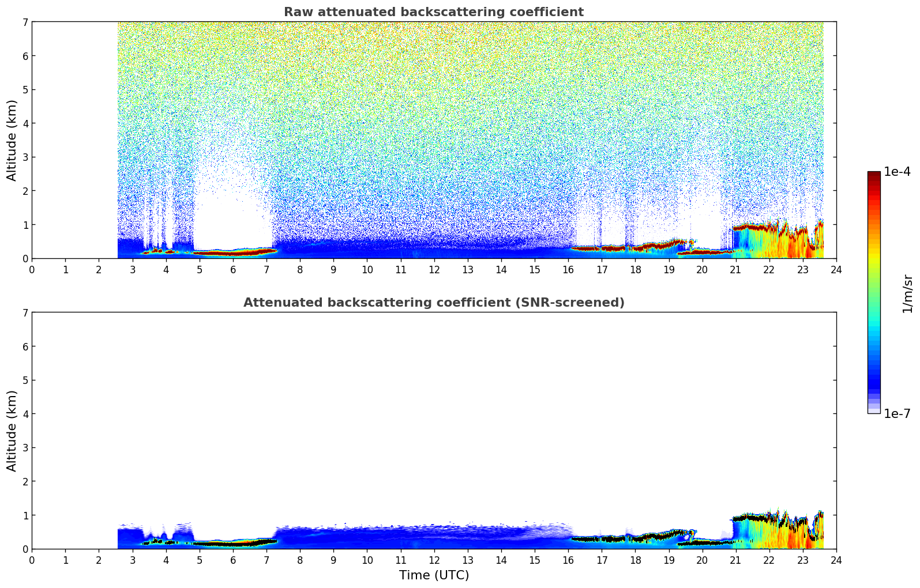Screen dimensions: 920x588
Task: Click the 'Attenuated backscattering coefficient (SNR-screened)' title
Action: point(434,303)
